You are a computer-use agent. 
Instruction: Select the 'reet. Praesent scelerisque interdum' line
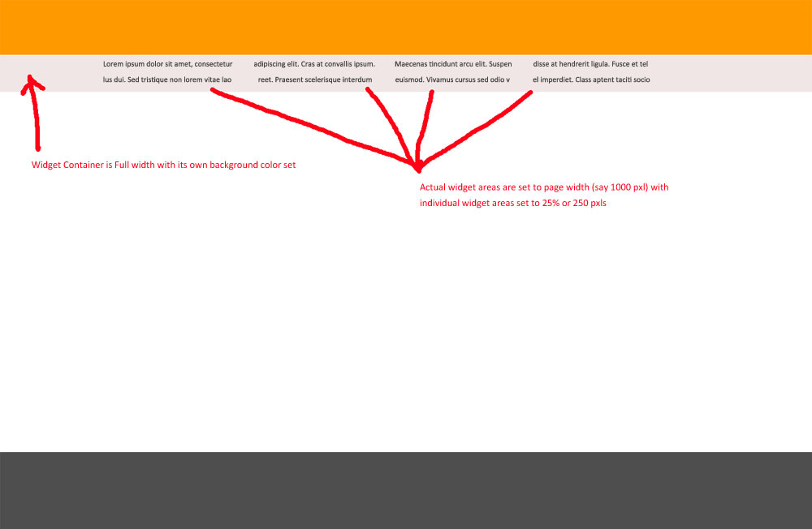point(315,80)
